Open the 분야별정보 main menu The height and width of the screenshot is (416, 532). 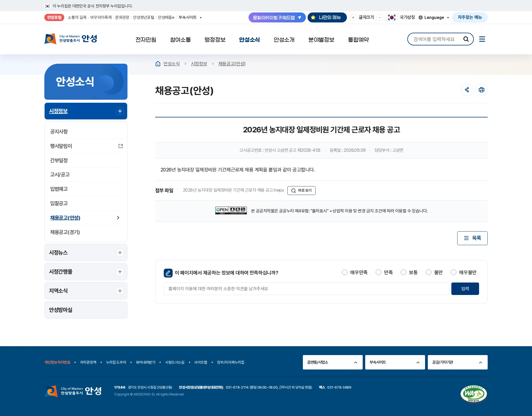coord(321,40)
